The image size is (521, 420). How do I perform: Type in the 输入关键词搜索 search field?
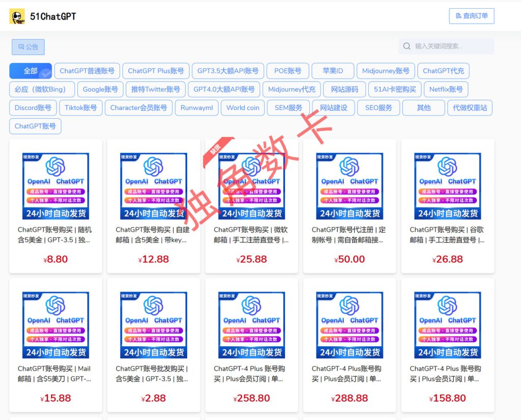click(450, 46)
